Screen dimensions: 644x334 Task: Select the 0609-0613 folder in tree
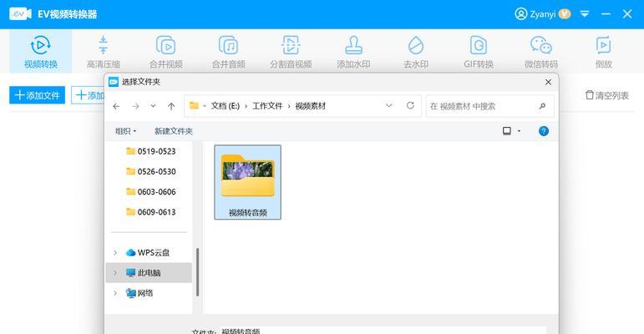click(x=151, y=212)
